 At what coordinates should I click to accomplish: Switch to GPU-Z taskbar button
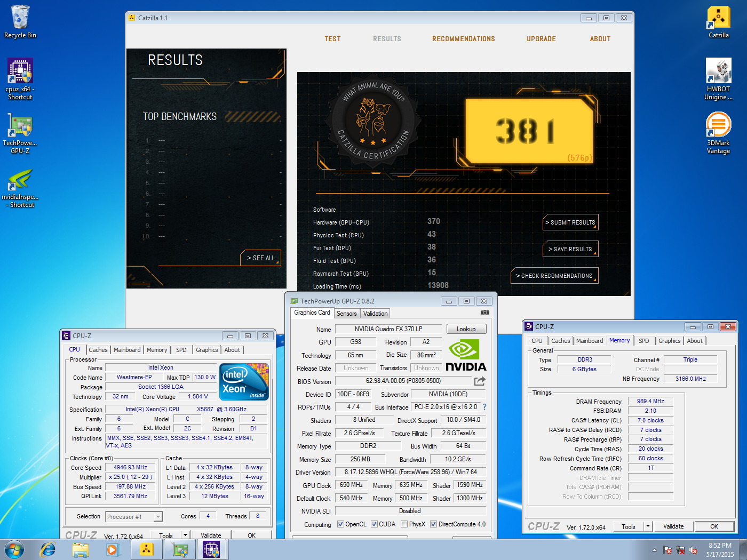pos(180,549)
